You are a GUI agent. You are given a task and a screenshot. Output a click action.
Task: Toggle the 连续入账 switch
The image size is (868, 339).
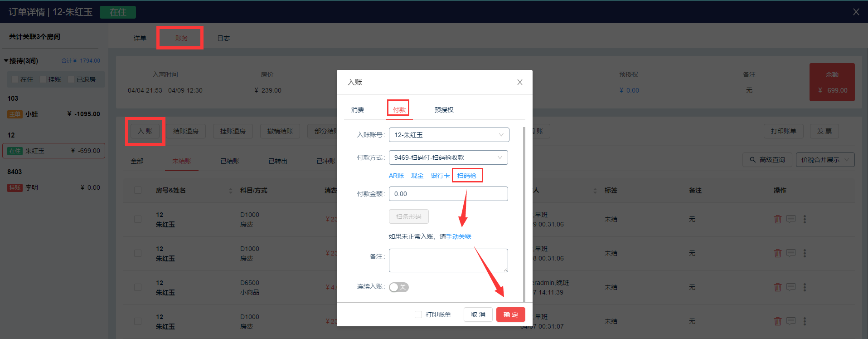[399, 287]
